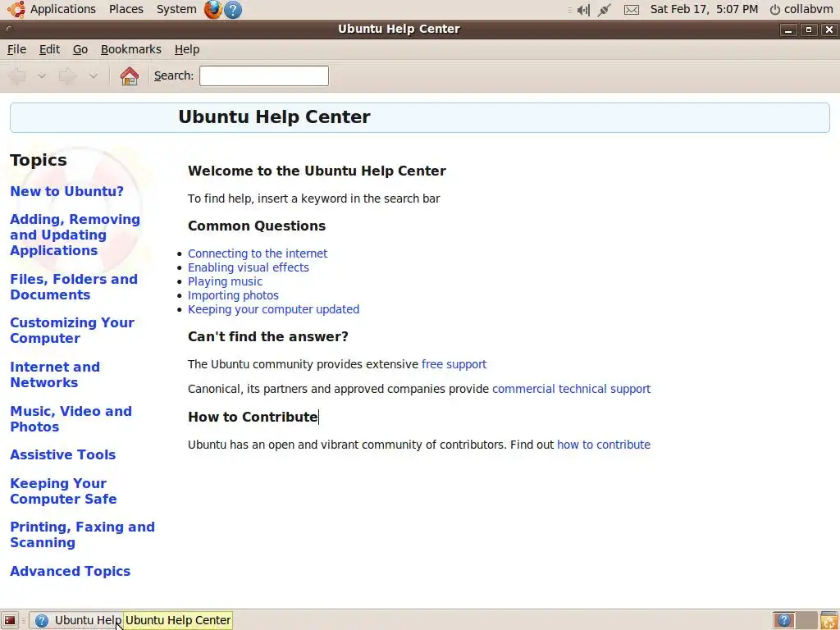Open the Go menu
The image size is (840, 630).
click(x=80, y=49)
